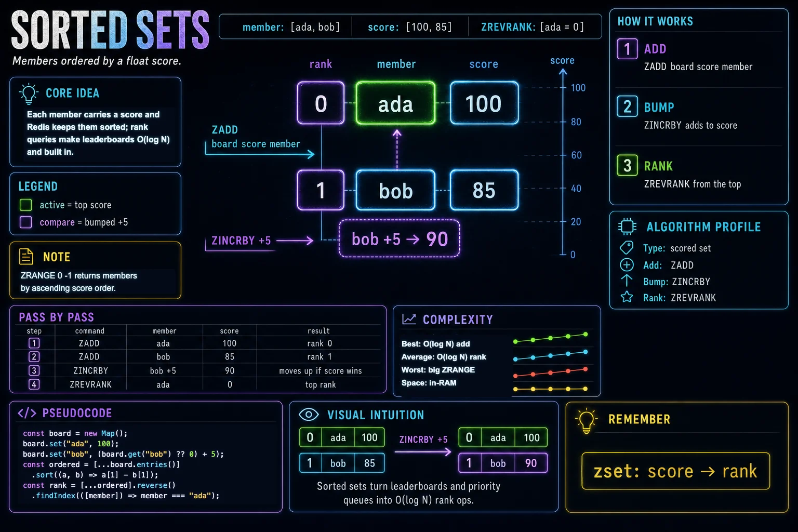The image size is (798, 532).
Task: Click the up-arrow icon beside Bump
Action: pos(627,281)
